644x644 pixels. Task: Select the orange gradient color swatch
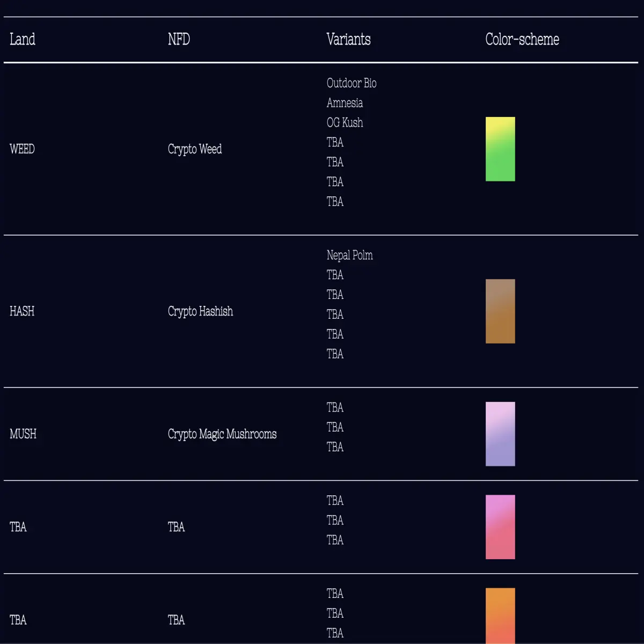(500, 616)
